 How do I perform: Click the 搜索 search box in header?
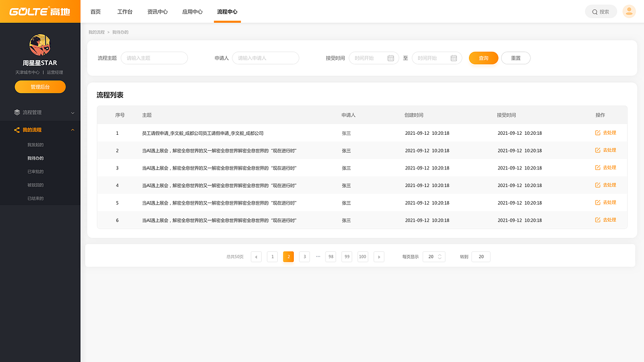click(601, 12)
